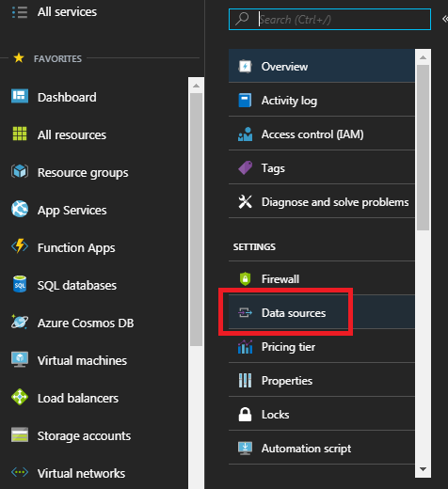This screenshot has width=448, height=489.
Task: Click the Virtual networks icon
Action: click(x=20, y=472)
